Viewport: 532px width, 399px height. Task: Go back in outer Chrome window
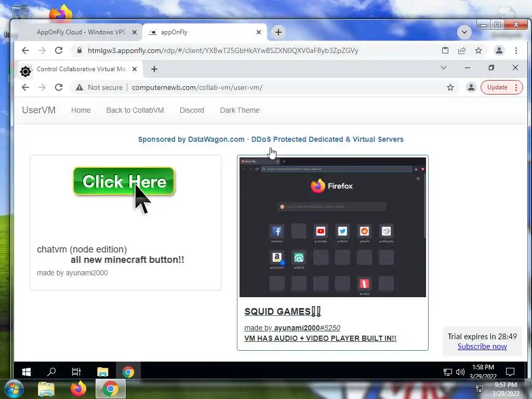click(x=25, y=50)
